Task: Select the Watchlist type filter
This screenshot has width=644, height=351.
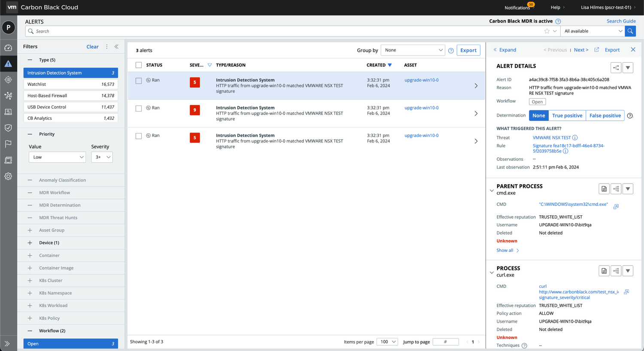Action: 71,84
